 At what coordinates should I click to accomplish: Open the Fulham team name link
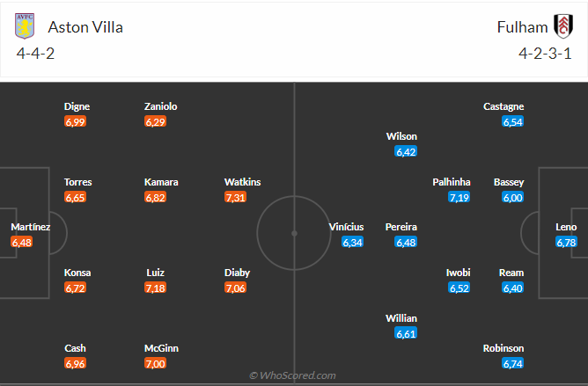tap(522, 26)
